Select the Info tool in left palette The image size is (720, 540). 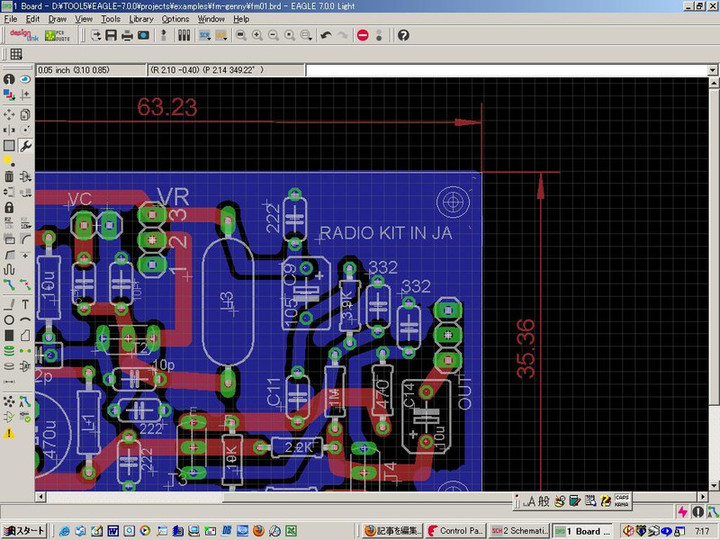point(9,79)
